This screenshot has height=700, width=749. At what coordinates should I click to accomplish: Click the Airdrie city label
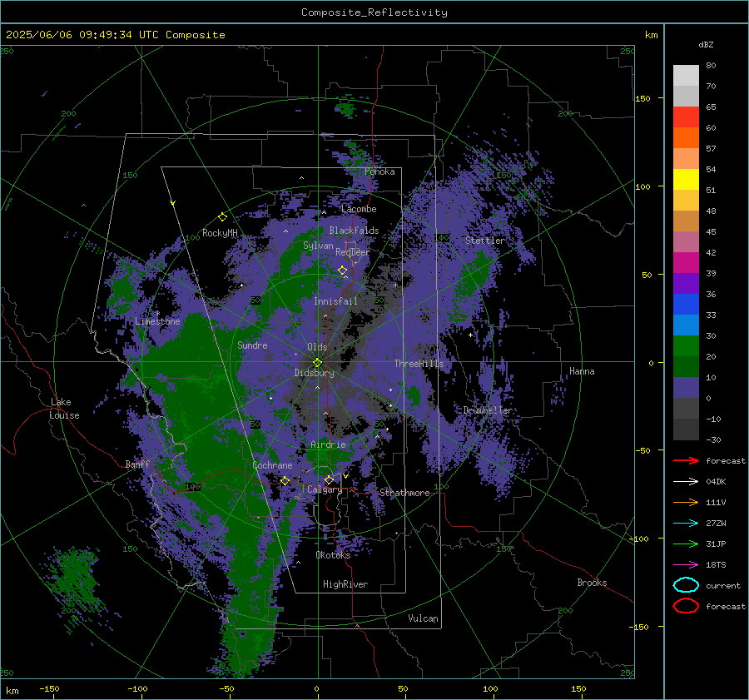tap(328, 444)
